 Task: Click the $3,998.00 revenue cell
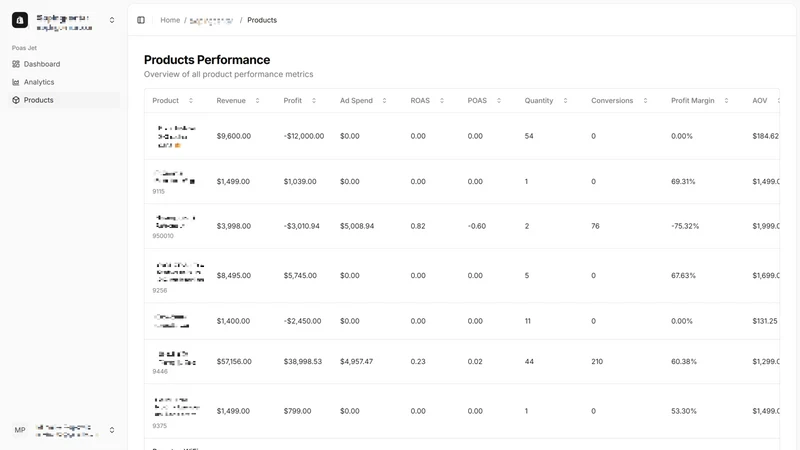point(234,226)
